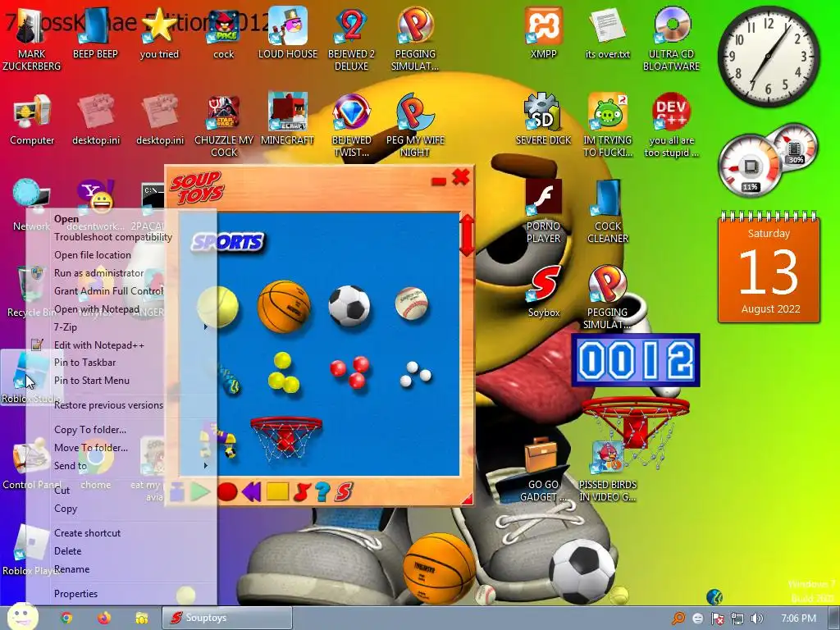Click the Sports category heading
The height and width of the screenshot is (630, 840).
[x=228, y=242]
